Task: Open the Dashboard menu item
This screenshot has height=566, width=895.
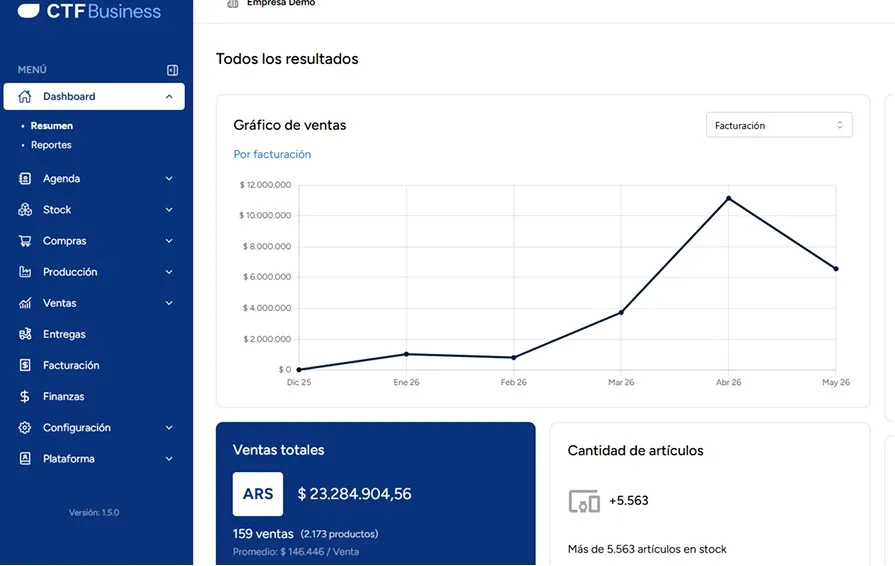Action: click(94, 96)
